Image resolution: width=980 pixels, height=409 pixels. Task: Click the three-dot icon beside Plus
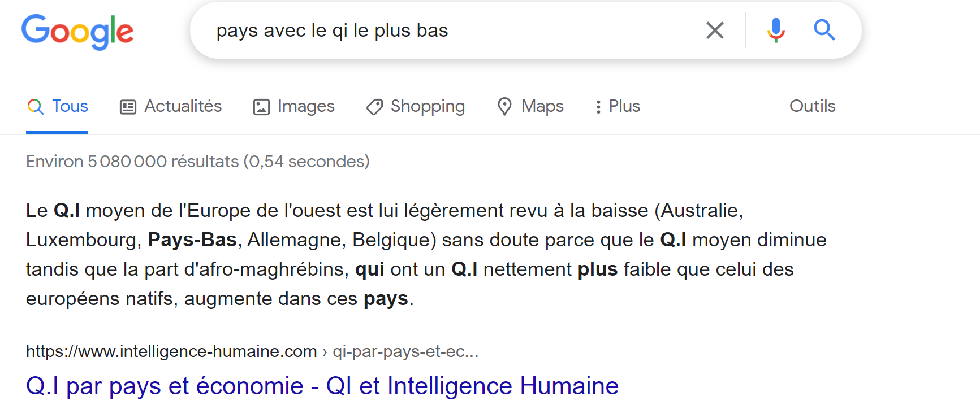(598, 107)
